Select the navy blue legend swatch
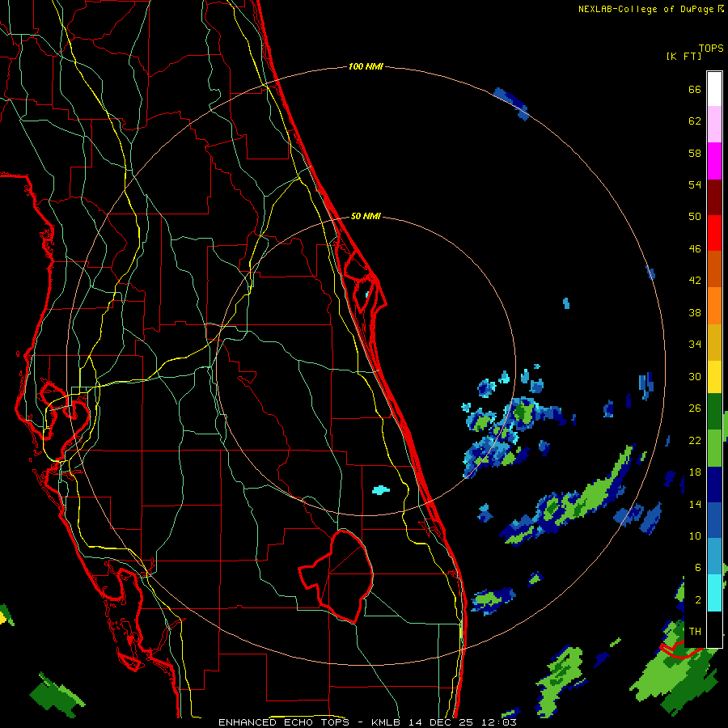728x728 pixels. point(714,485)
